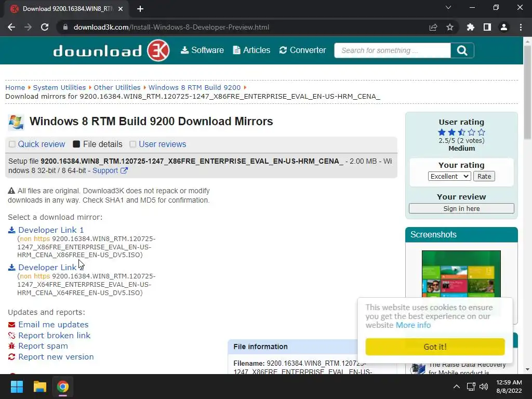Click the page vertical scrollbar thumb
Image resolution: width=532 pixels, height=399 pixels.
coord(527,92)
